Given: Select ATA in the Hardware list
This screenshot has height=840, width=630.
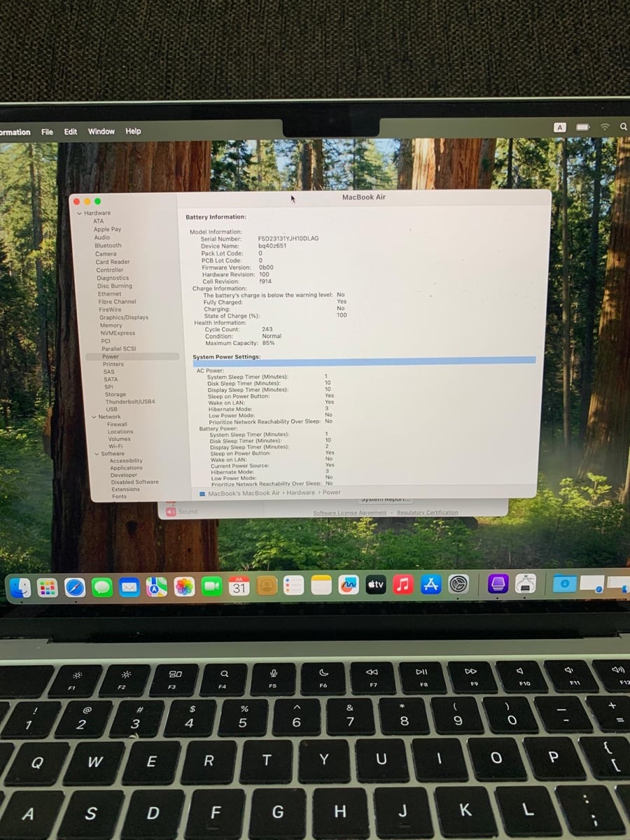Looking at the screenshot, I should point(98,221).
